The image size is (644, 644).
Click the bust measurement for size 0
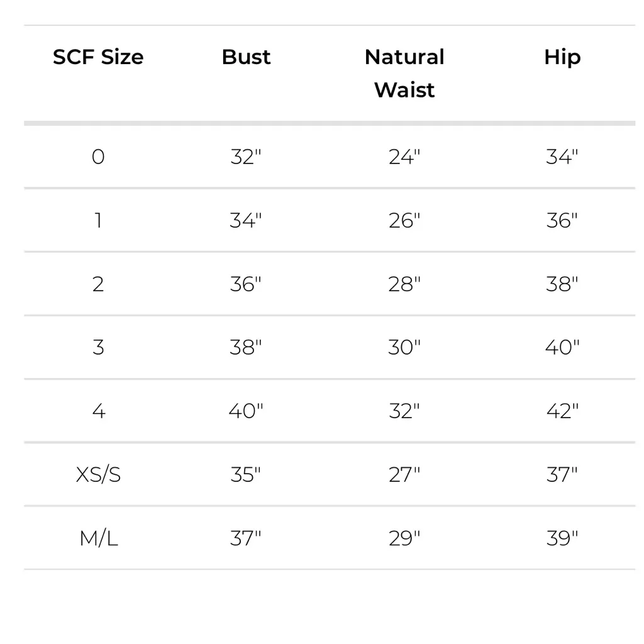(x=245, y=157)
